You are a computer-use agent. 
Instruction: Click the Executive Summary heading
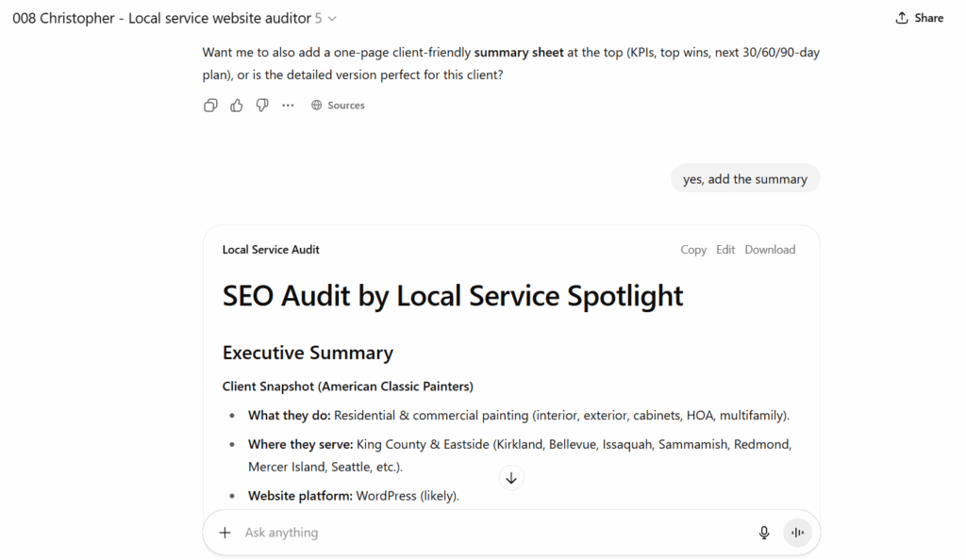(308, 353)
